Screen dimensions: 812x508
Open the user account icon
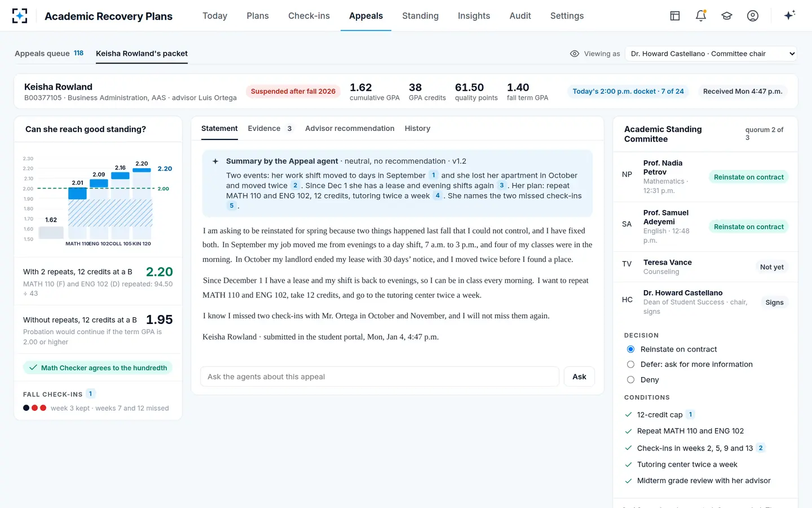coord(753,16)
